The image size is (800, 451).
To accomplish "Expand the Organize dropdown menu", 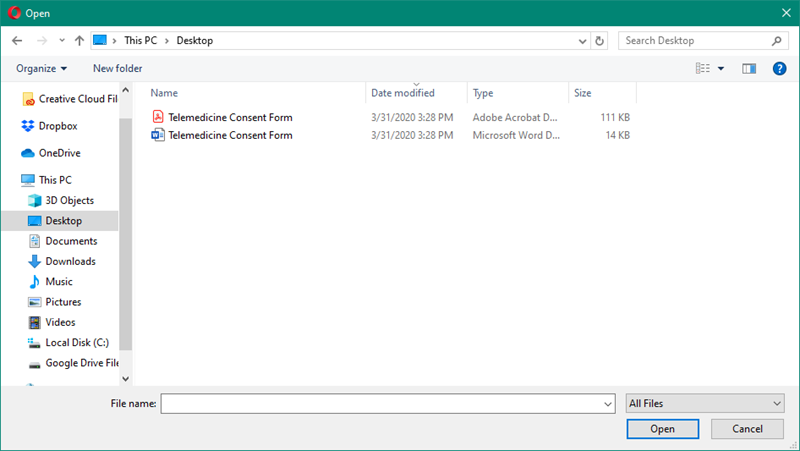I will point(42,68).
